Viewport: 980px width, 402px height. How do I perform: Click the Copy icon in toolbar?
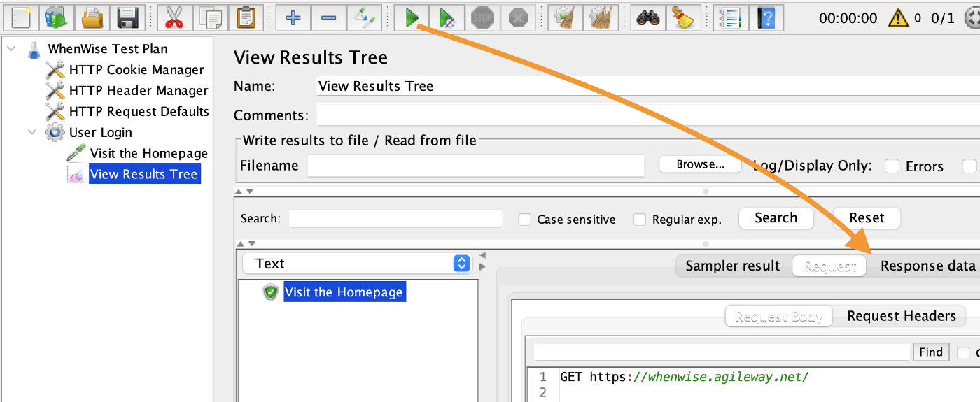[210, 17]
